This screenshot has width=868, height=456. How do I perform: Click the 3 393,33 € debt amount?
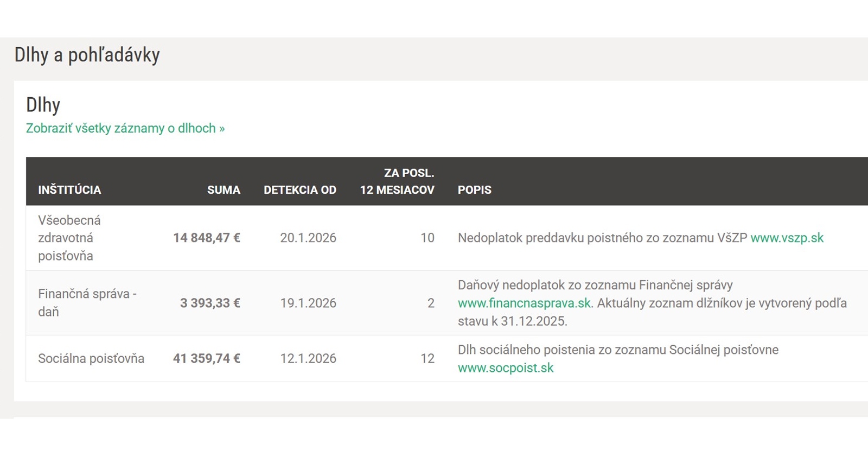210,303
